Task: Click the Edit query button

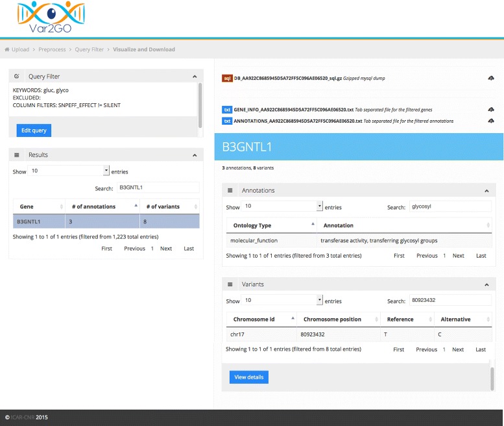Action: [34, 131]
